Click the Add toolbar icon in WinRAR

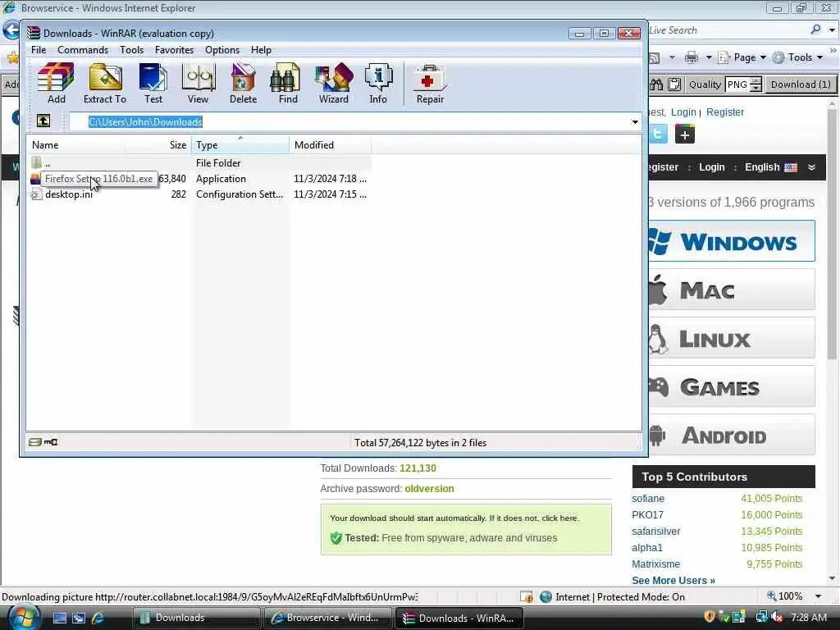pos(56,83)
